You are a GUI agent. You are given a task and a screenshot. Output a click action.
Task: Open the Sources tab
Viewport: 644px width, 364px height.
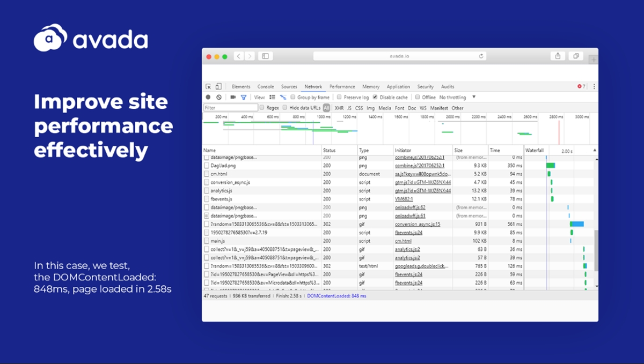289,86
